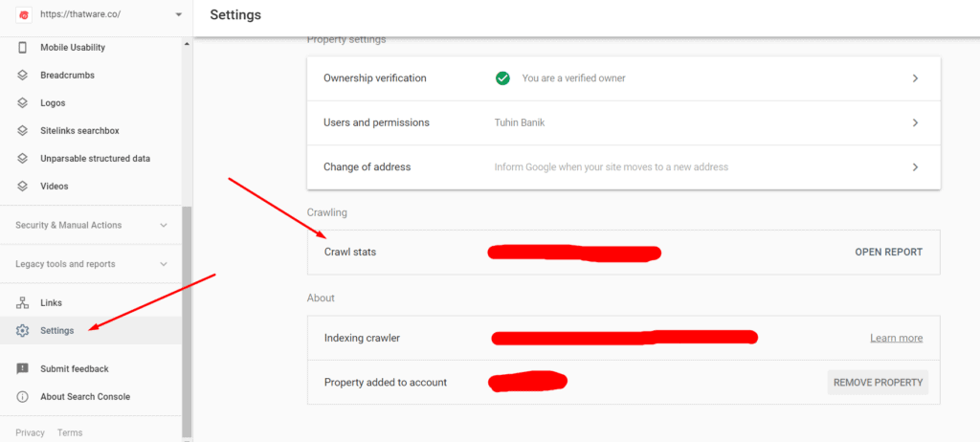Click the About Search Console info icon
Image resolution: width=980 pixels, height=442 pixels.
pyautogui.click(x=23, y=397)
